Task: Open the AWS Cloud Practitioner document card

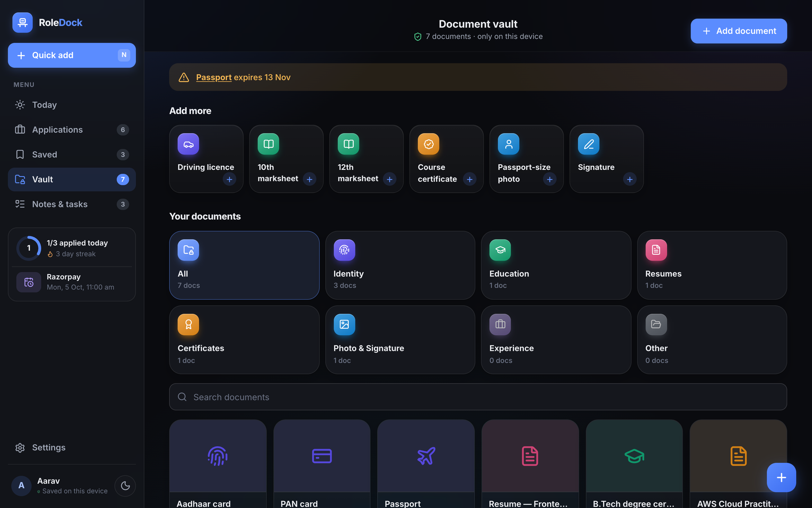Action: pyautogui.click(x=738, y=464)
